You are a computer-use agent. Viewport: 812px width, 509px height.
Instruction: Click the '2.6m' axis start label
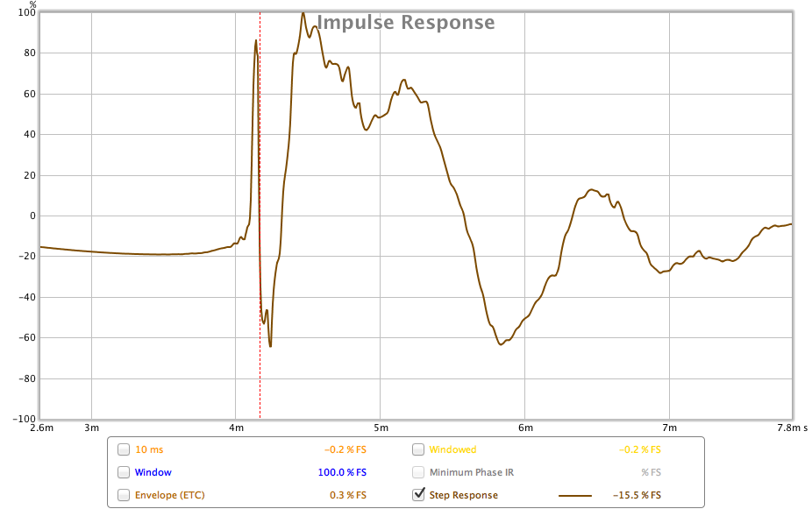click(x=41, y=428)
